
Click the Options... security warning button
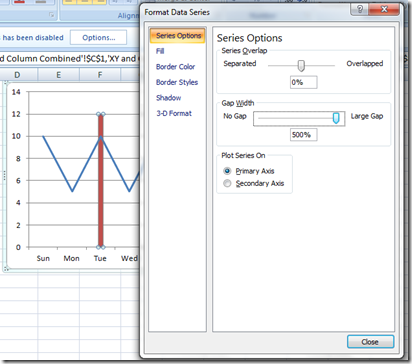point(99,38)
